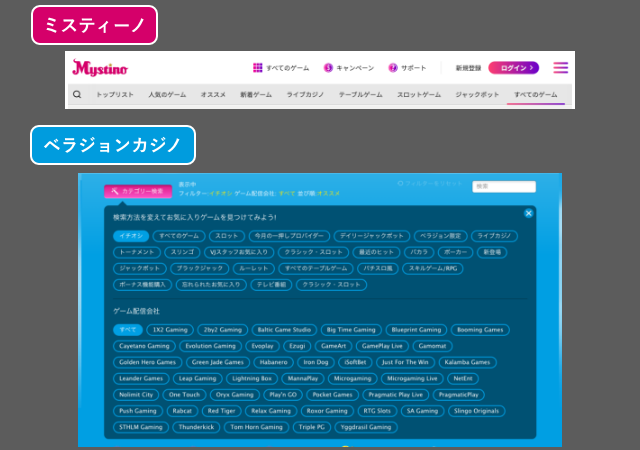Click the magnifier search icon in Mystino nav

click(x=77, y=95)
